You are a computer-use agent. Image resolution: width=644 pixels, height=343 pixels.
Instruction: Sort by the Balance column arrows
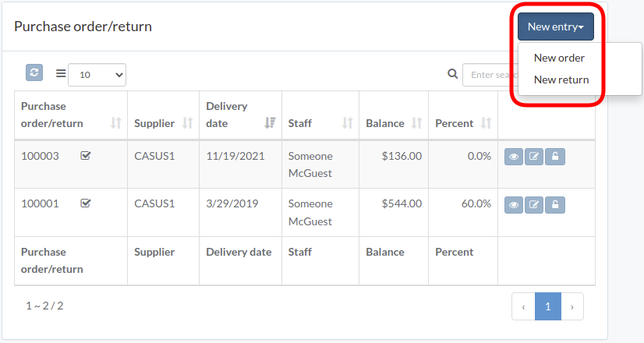pyautogui.click(x=417, y=123)
